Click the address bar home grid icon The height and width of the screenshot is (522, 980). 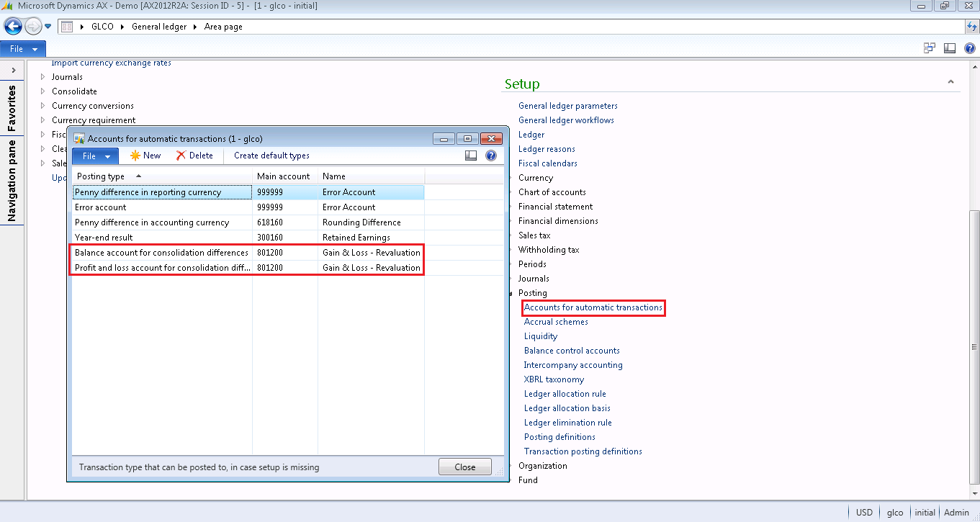[x=67, y=27]
